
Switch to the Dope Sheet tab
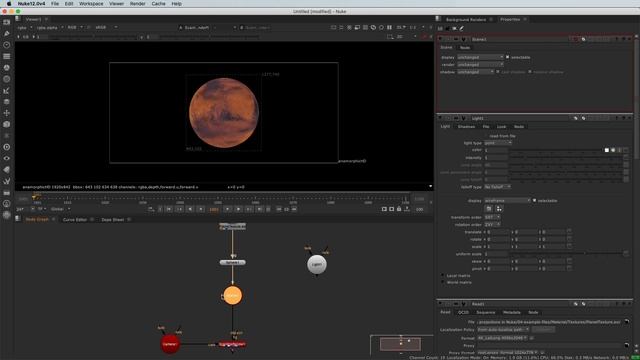[x=113, y=220]
